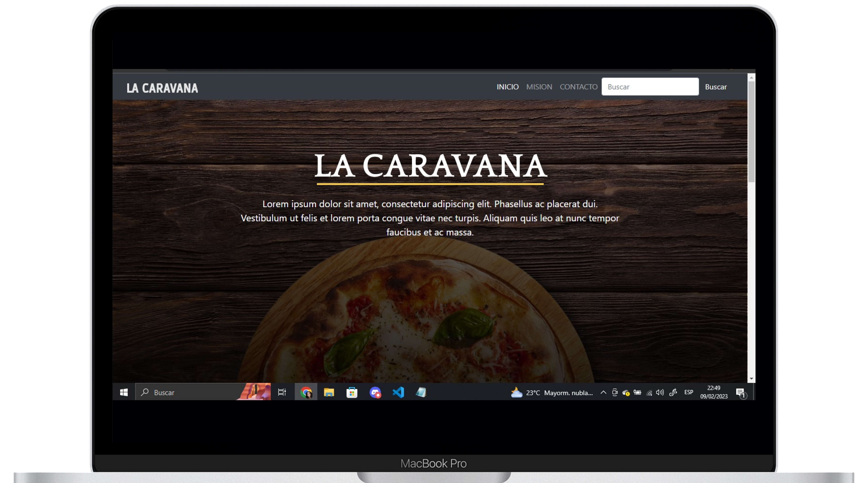The height and width of the screenshot is (483, 868).
Task: Switch to the Chrome taskbar icon
Action: (x=306, y=392)
